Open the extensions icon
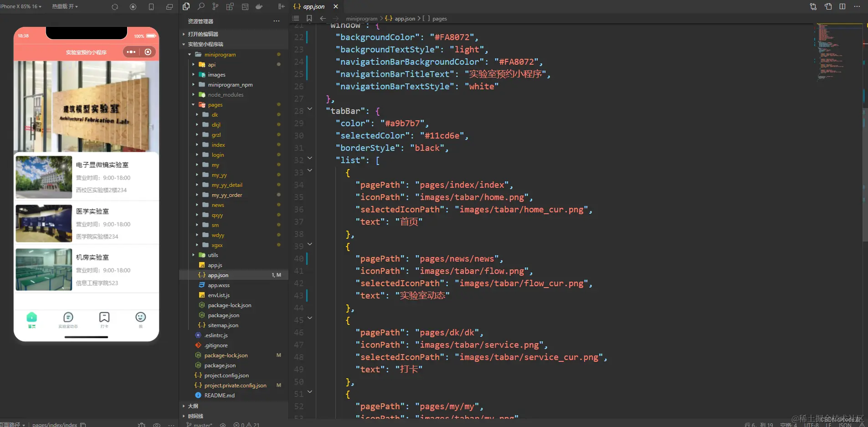Screen dimensions: 868x427 click(x=230, y=6)
